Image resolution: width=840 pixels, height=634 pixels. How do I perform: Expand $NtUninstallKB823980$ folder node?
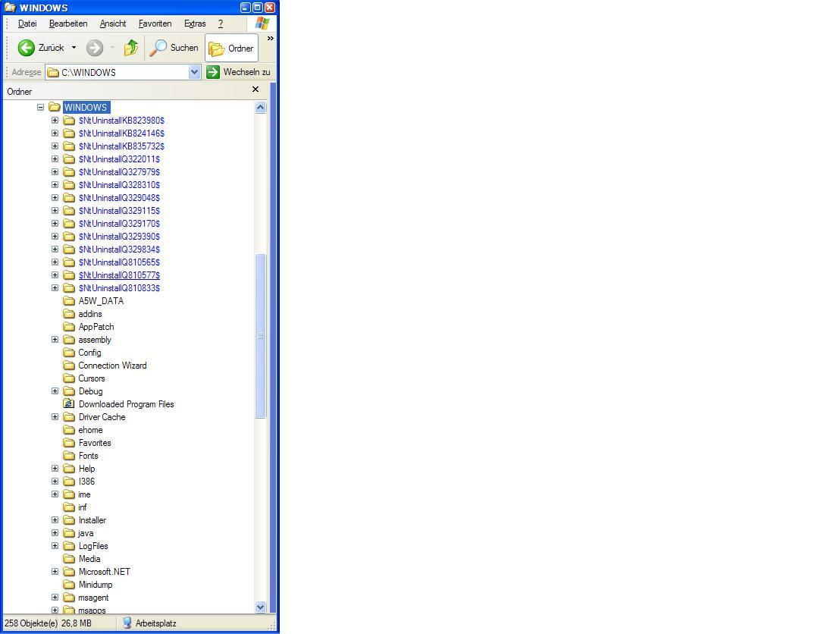[55, 120]
